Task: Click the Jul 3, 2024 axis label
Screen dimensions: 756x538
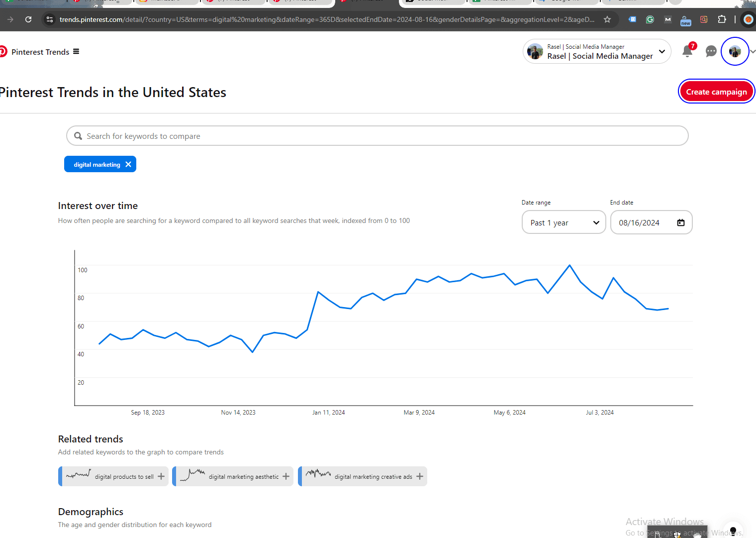Action: [600, 412]
